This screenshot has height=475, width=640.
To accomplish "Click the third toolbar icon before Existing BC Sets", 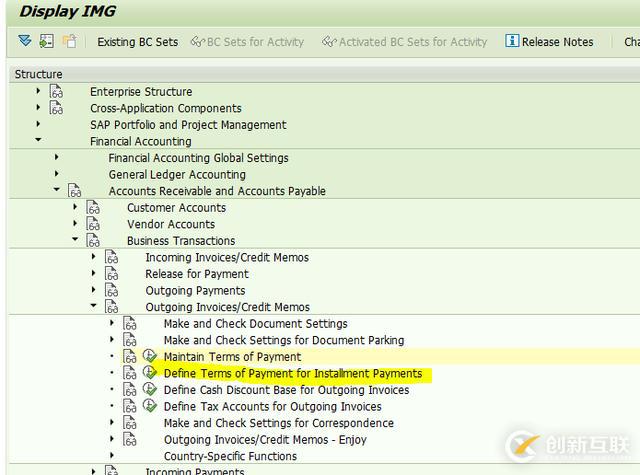I will (x=69, y=41).
